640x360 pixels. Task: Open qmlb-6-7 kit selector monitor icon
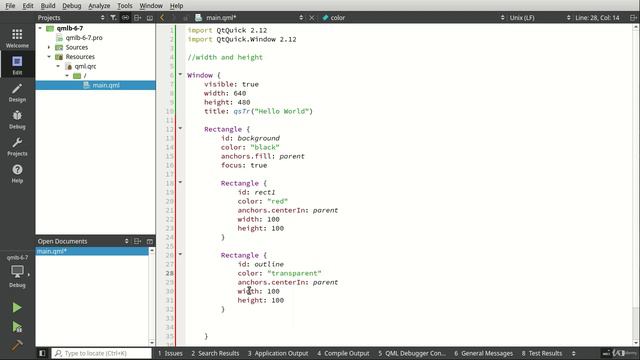[17, 272]
